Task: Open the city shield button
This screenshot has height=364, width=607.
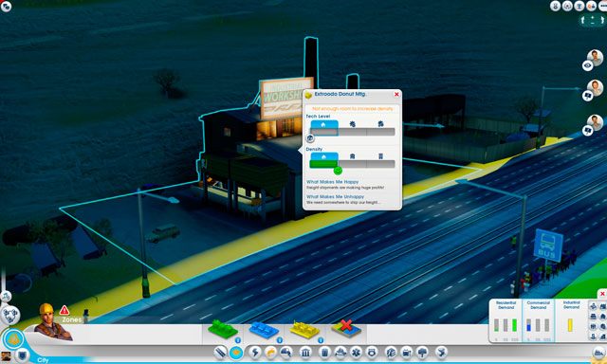Action: [x=22, y=355]
